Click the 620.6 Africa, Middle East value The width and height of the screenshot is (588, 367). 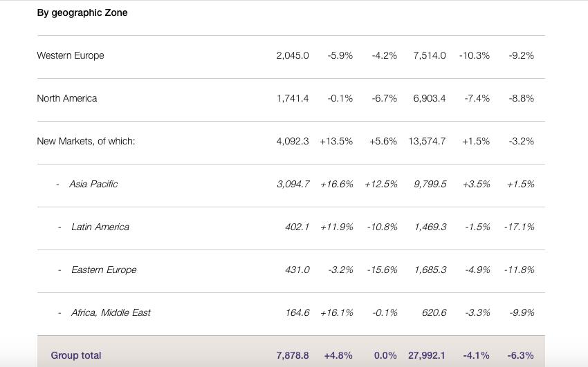click(434, 312)
